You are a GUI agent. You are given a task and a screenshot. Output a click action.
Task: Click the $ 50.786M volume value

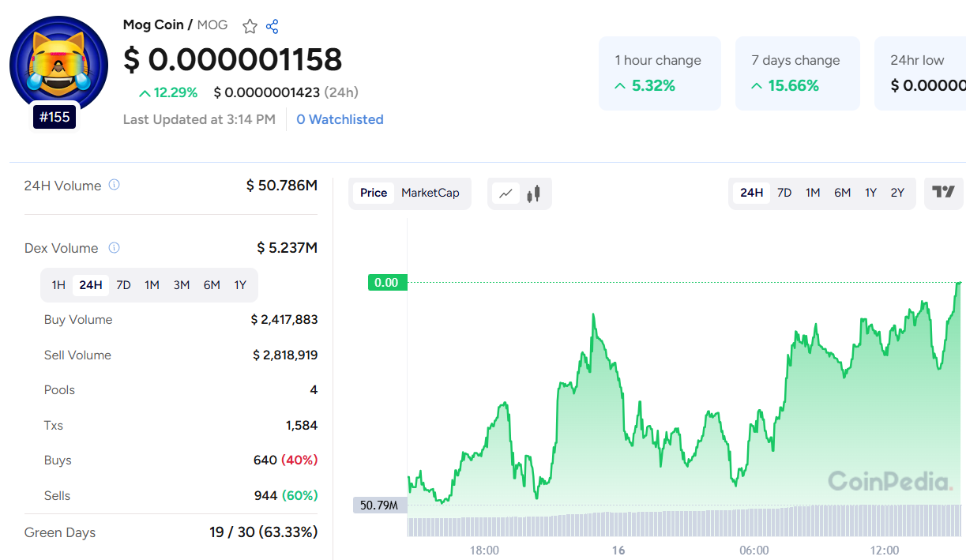click(x=282, y=186)
